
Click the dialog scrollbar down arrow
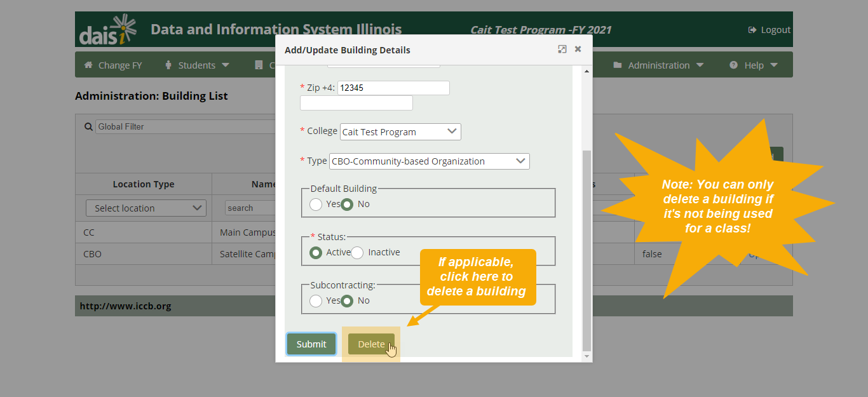point(587,356)
